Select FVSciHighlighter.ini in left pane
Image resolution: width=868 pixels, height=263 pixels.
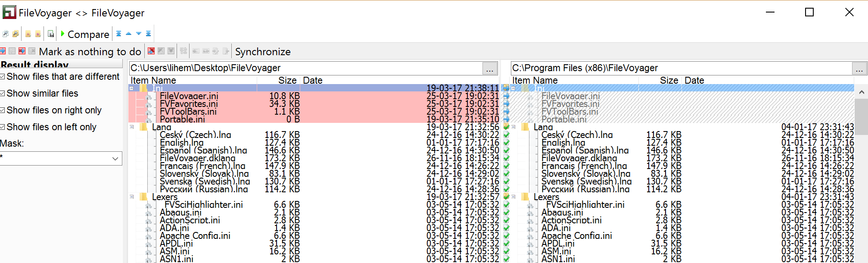pyautogui.click(x=203, y=204)
